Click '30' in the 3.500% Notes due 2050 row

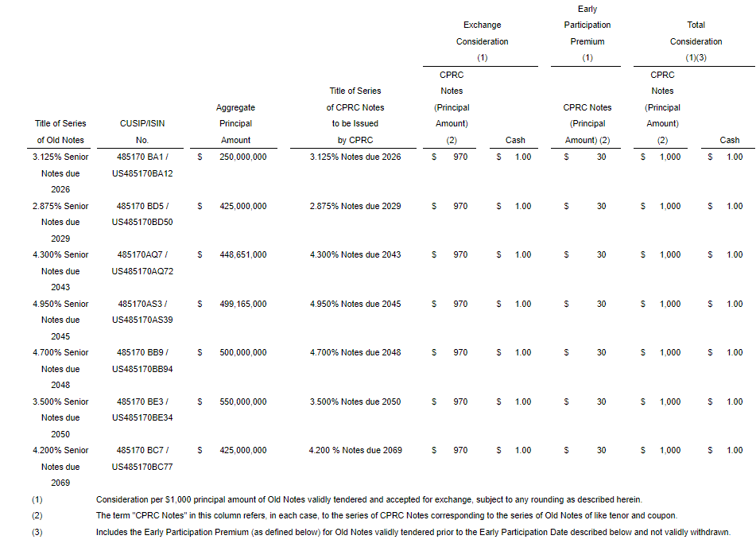(x=601, y=402)
